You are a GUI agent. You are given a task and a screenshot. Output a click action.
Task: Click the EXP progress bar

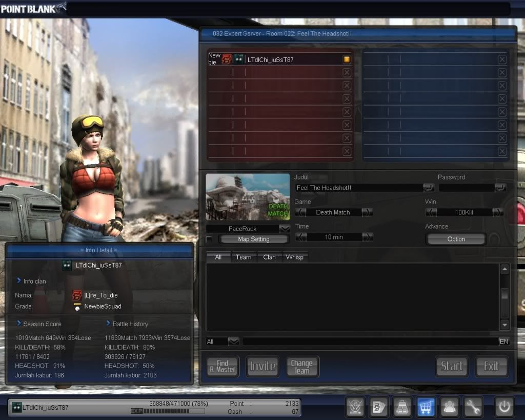tap(168, 411)
